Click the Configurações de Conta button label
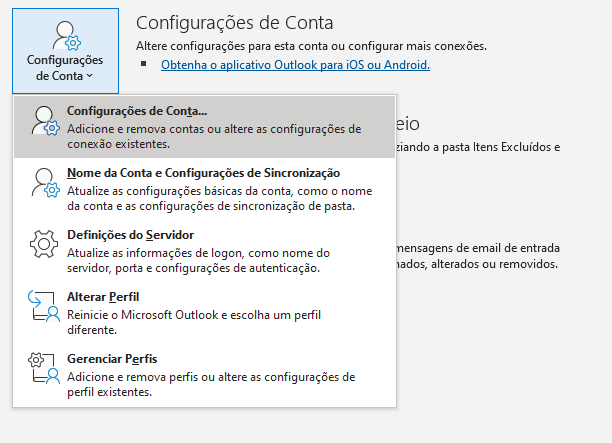This screenshot has height=443, width=612. 65,68
